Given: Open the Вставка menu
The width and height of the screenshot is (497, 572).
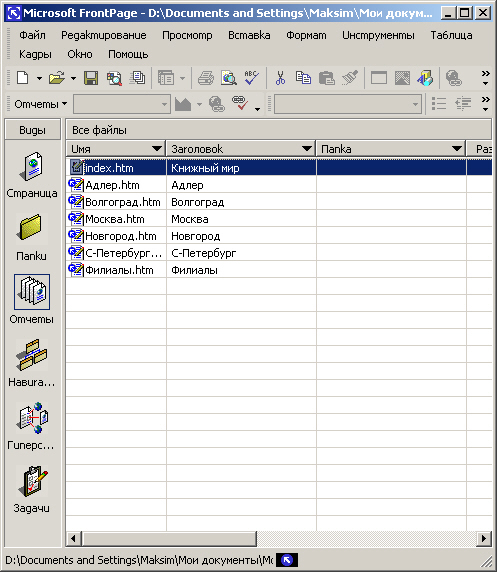Looking at the screenshot, I should click(x=249, y=35).
